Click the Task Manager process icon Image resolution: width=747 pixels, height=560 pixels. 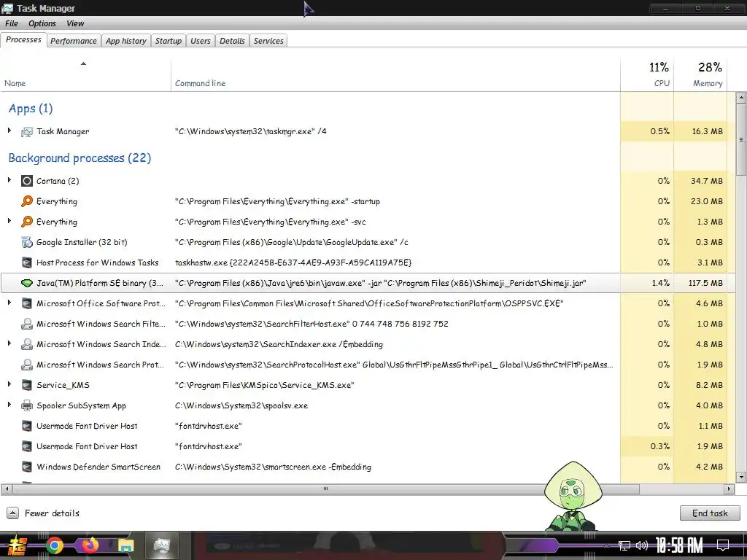coord(27,131)
